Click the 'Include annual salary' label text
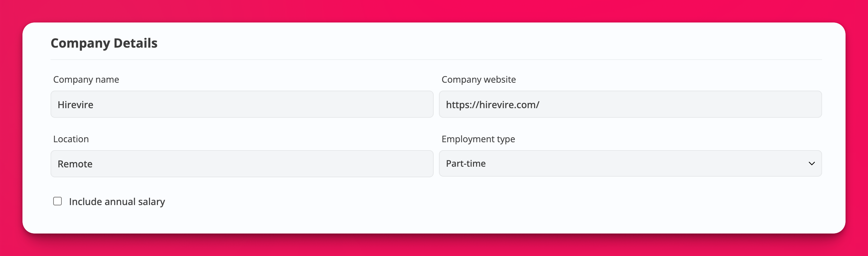Image resolution: width=868 pixels, height=256 pixels. click(117, 202)
